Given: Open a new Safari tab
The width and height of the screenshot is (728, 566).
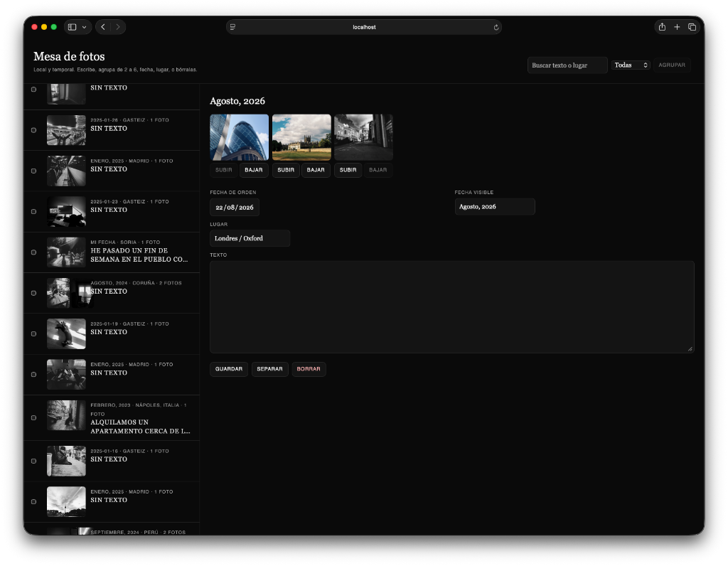Looking at the screenshot, I should click(x=677, y=27).
